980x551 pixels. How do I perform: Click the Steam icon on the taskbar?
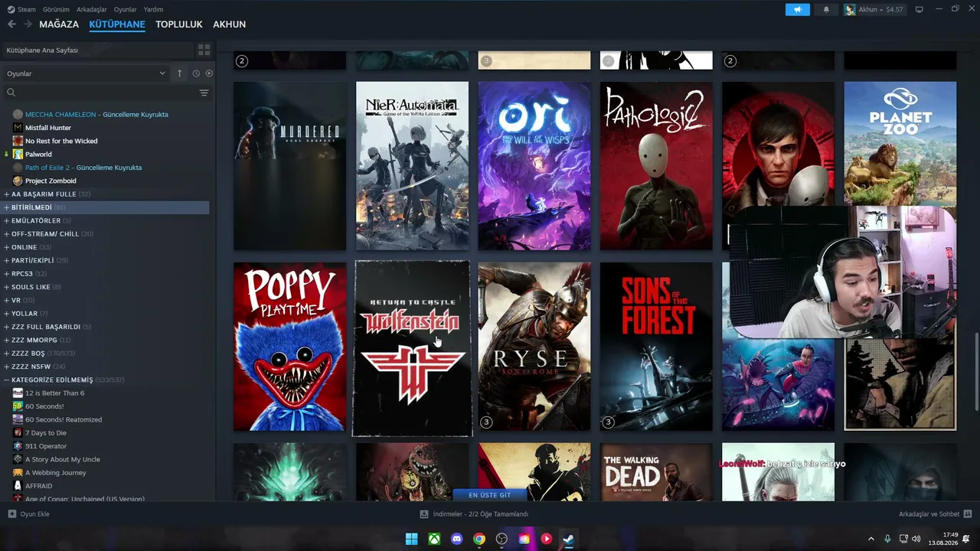569,539
